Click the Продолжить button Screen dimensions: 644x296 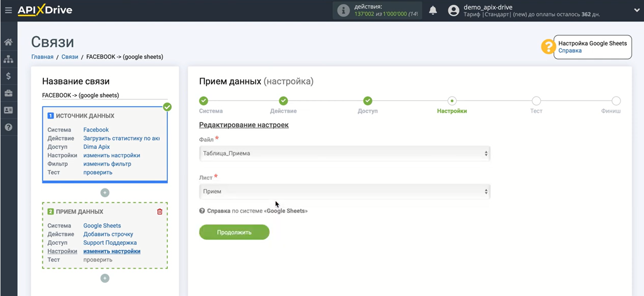[234, 232]
